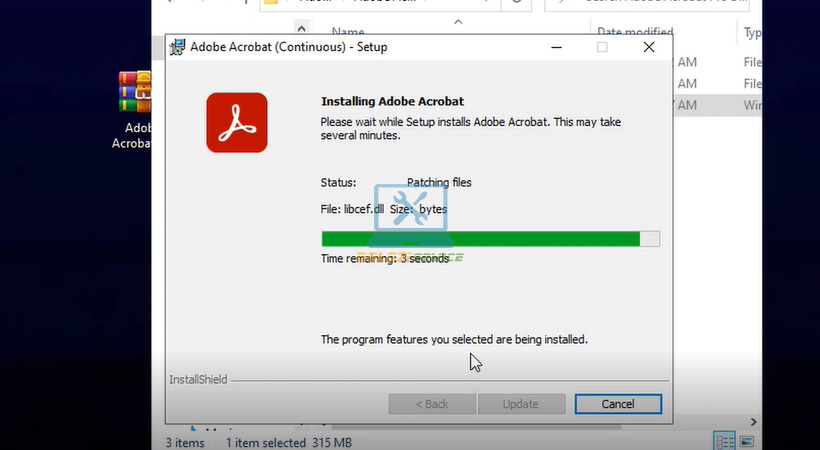Minimize the Adobe Acrobat Setup window
820x450 pixels.
point(555,47)
